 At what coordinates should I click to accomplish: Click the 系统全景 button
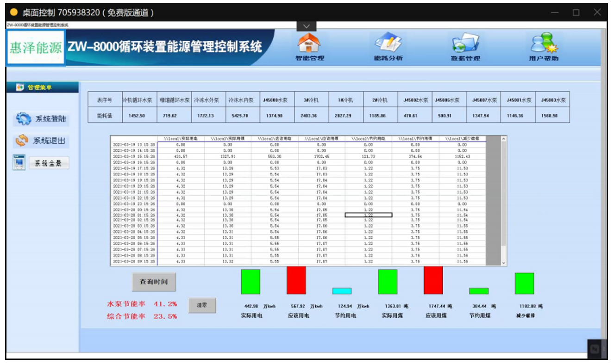pos(49,163)
